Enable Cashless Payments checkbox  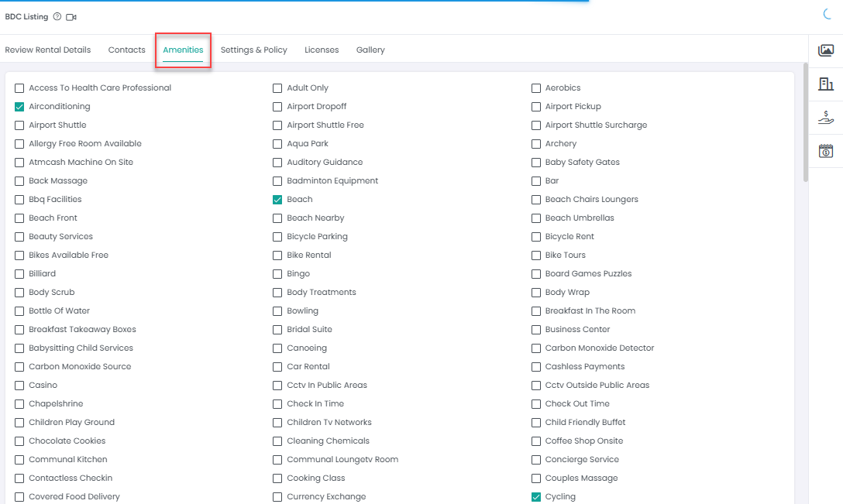point(536,367)
